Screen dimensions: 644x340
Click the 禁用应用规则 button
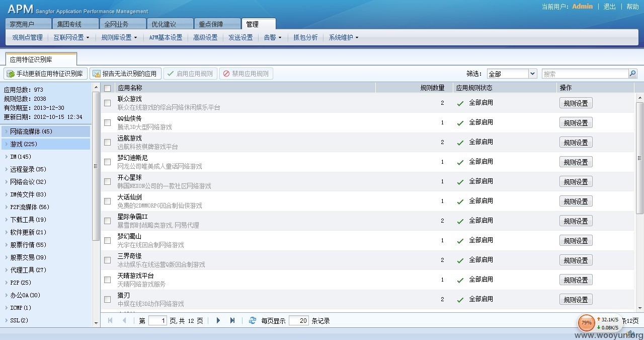pyautogui.click(x=246, y=74)
